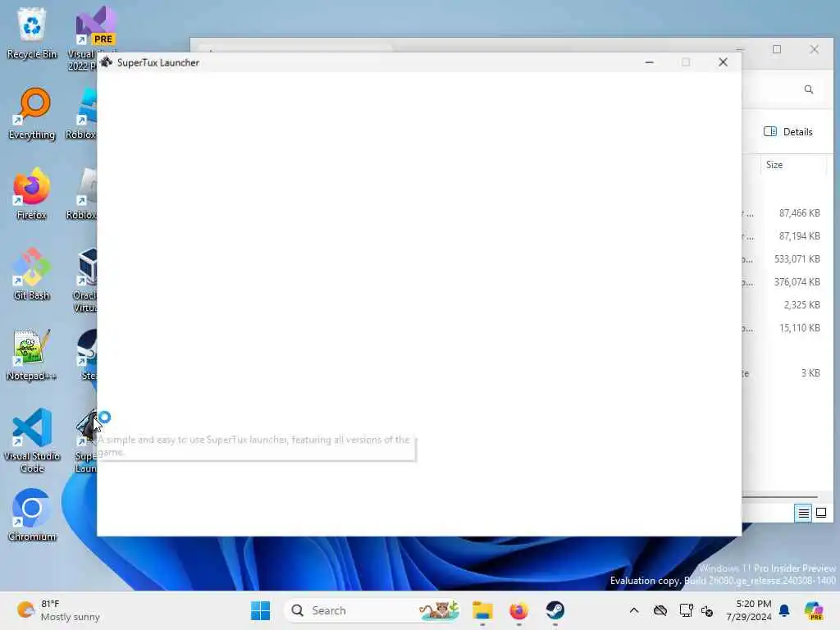Screen dimensions: 840x630
Task: Open the notifications bell icon
Action: pos(784,610)
